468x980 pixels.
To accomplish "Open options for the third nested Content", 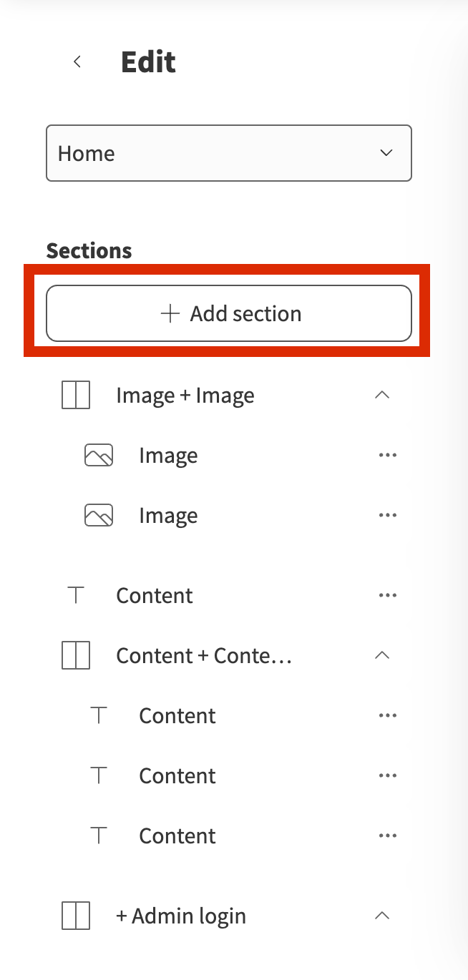I will [x=387, y=836].
